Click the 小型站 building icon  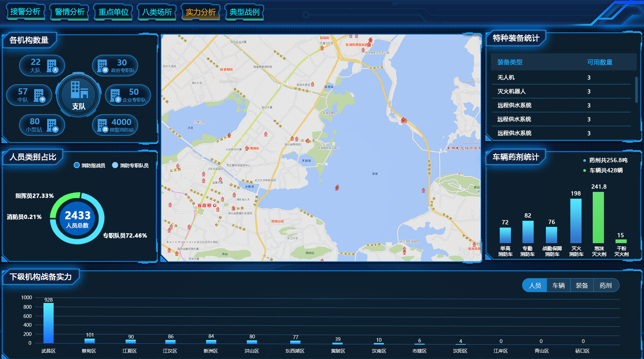[x=52, y=125]
